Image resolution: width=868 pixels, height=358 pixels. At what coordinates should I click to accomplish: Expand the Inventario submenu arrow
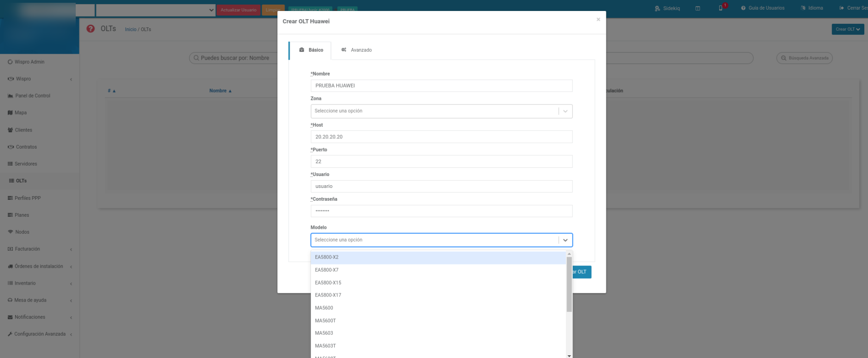71,284
